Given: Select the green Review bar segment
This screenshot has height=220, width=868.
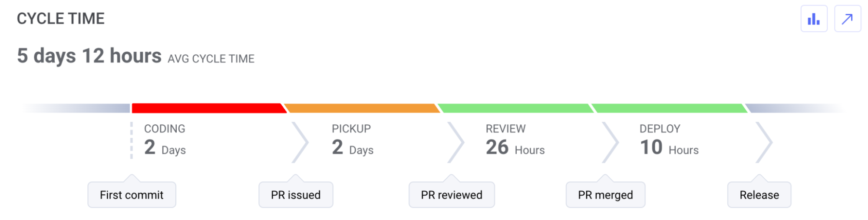Looking at the screenshot, I should 515,108.
